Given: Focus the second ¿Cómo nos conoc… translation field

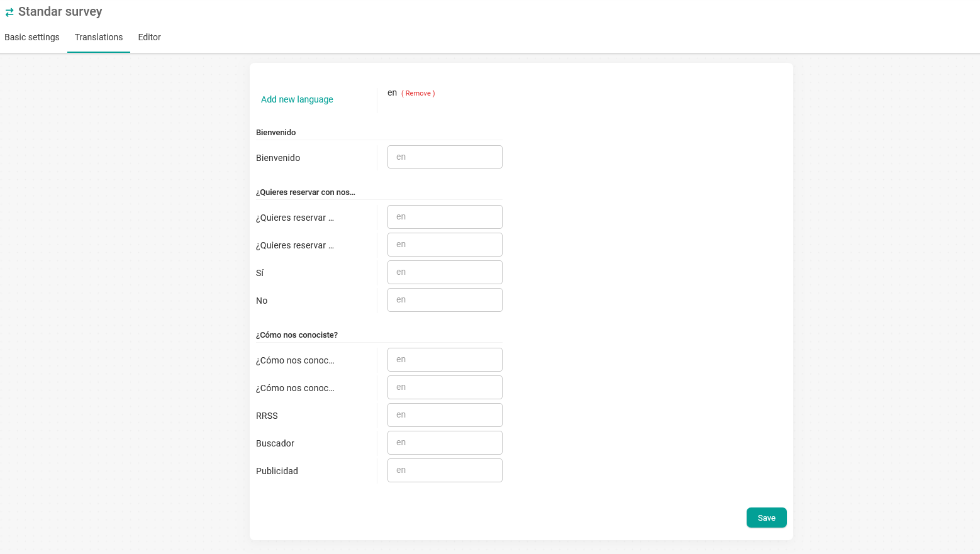Looking at the screenshot, I should pyautogui.click(x=445, y=387).
